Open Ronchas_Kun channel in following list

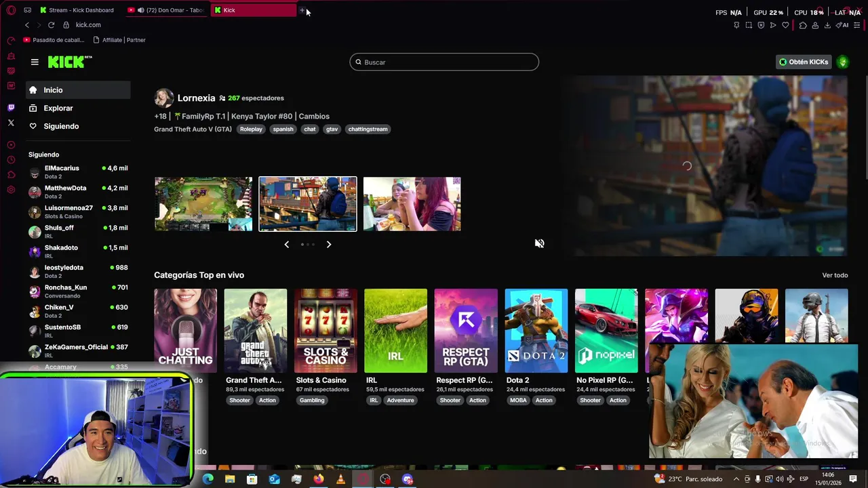point(78,291)
